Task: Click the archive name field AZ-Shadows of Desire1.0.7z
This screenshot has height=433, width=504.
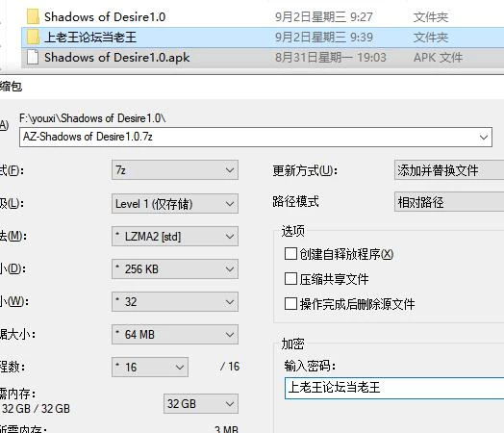Action: (256, 138)
